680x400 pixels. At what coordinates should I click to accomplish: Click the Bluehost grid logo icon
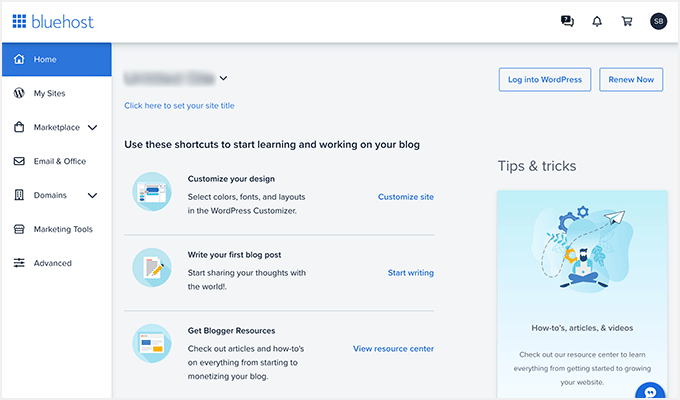19,21
